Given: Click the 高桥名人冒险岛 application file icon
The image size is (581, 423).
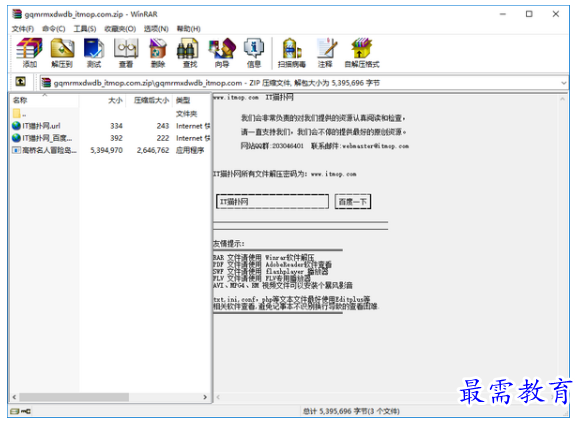Looking at the screenshot, I should [x=16, y=150].
